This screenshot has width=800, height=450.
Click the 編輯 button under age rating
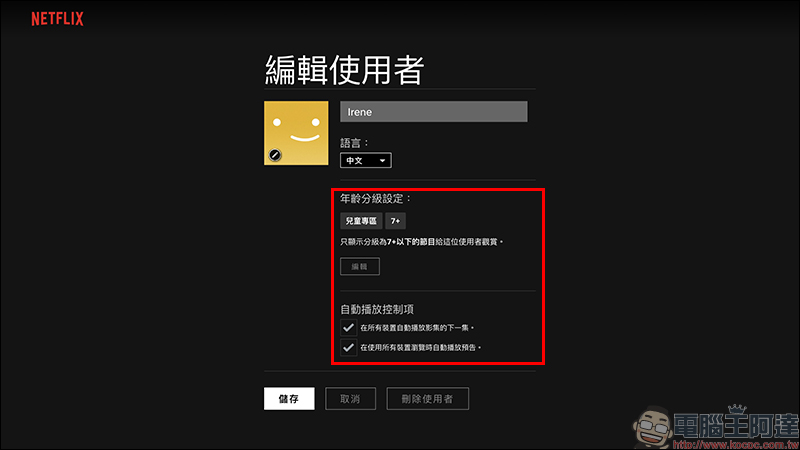point(360,266)
